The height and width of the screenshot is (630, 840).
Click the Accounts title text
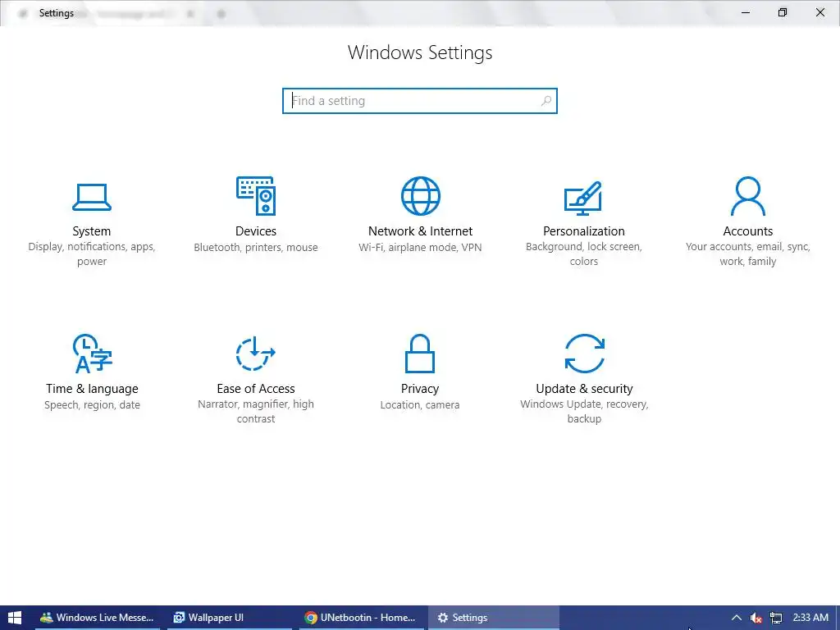[748, 231]
